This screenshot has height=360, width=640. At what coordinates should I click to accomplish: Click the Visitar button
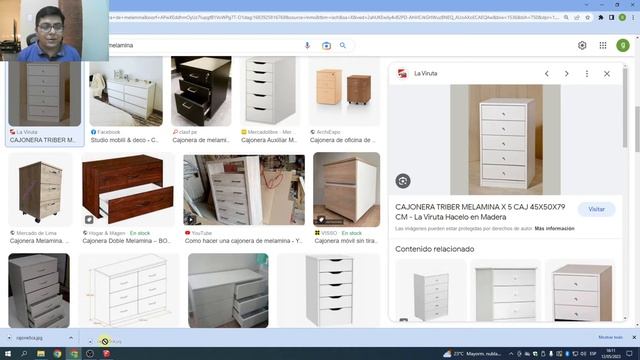tap(596, 209)
